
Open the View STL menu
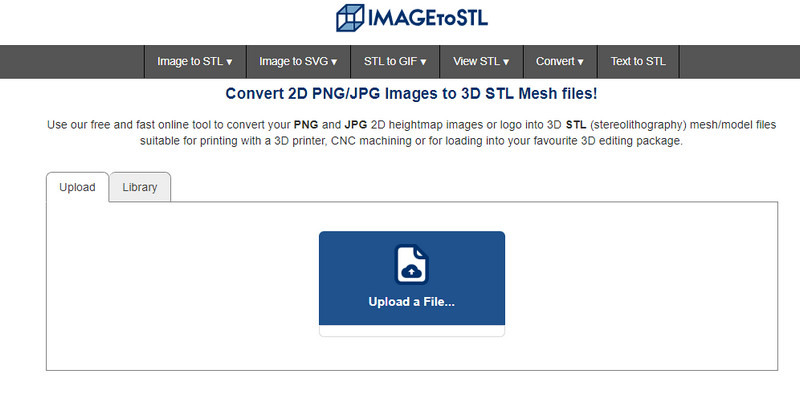[x=481, y=62]
